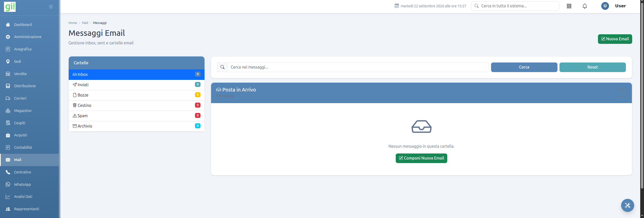This screenshot has height=218, width=644.
Task: Select the Inbox folder
Action: 137,75
